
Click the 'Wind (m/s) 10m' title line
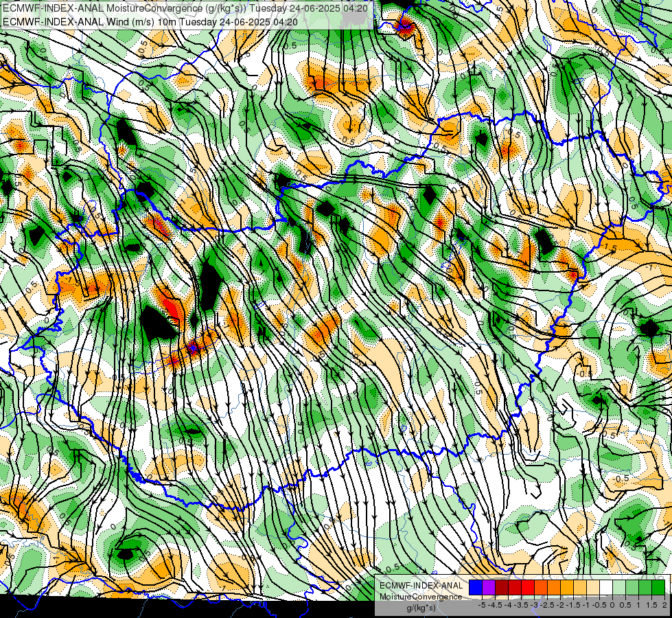[150, 21]
